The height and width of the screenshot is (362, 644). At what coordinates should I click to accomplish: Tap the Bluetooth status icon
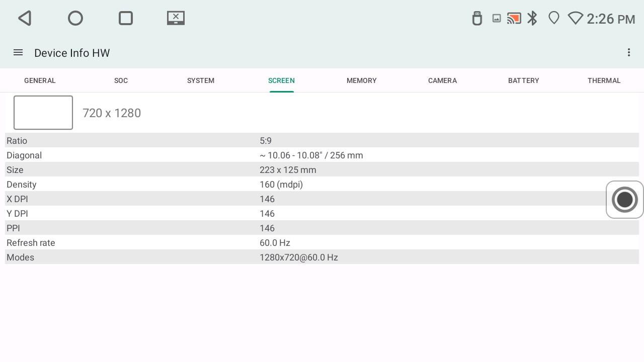(532, 19)
